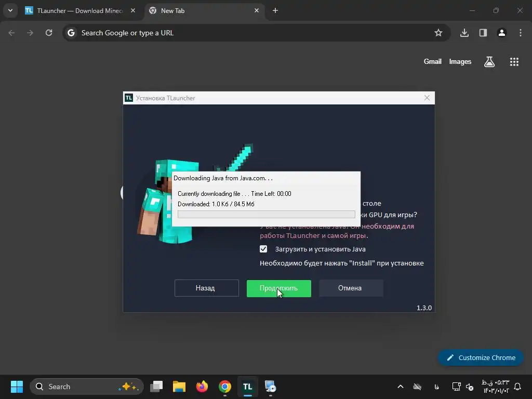532x399 pixels.
Task: Open the Chrome profile icon
Action: [x=502, y=33]
